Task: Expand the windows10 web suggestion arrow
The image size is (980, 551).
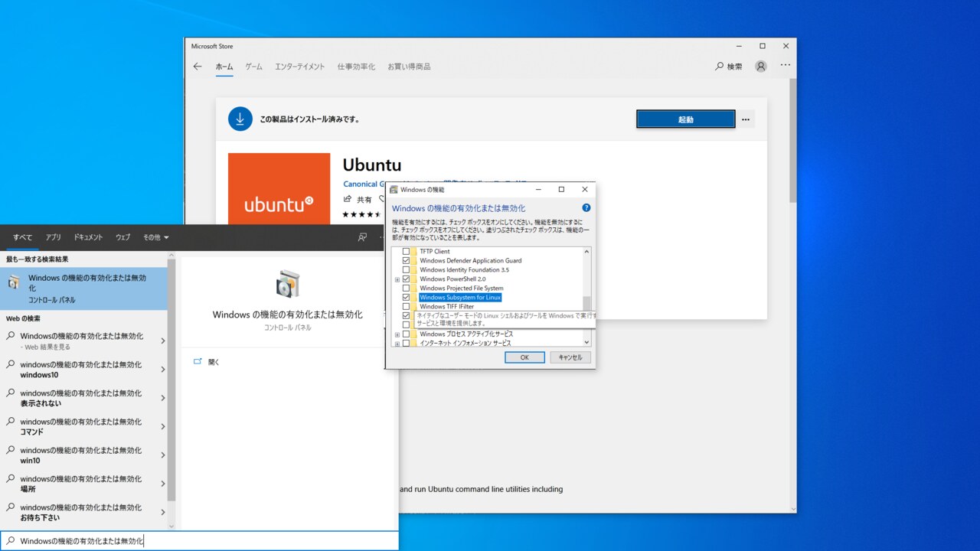Action: point(163,370)
